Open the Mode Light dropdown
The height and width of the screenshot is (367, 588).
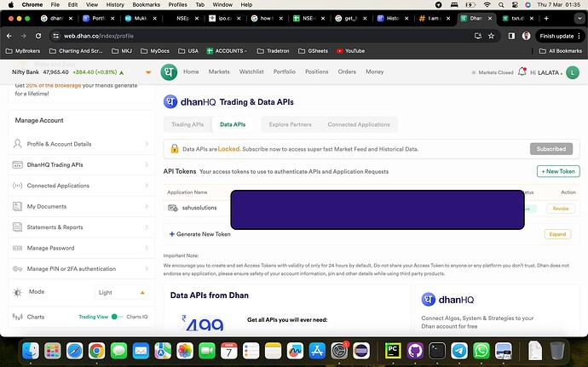click(x=121, y=292)
